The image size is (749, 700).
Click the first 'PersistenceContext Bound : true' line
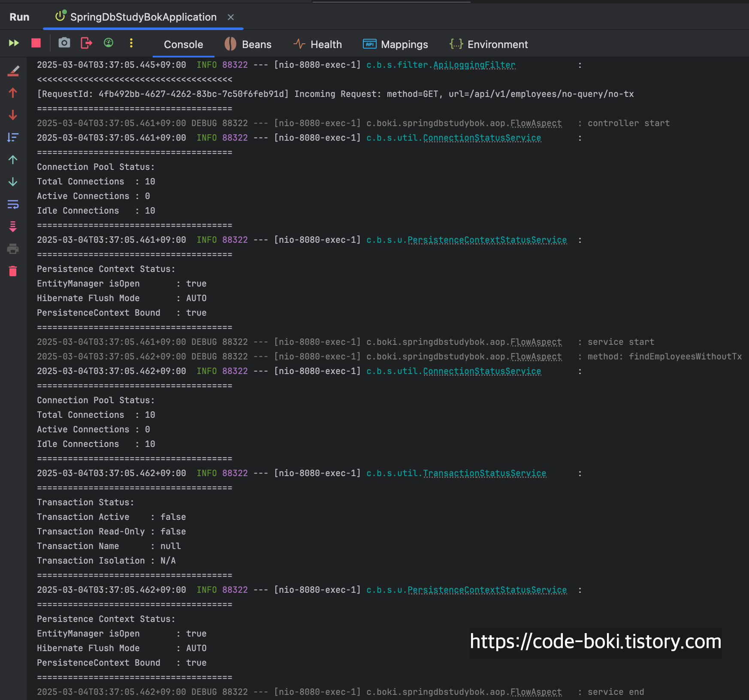(122, 313)
